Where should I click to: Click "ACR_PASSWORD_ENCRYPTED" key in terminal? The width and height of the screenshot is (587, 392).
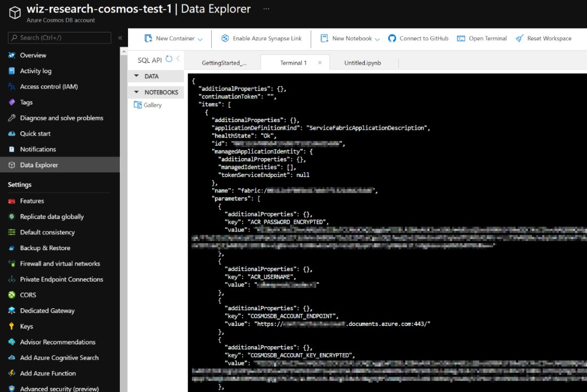tap(287, 222)
